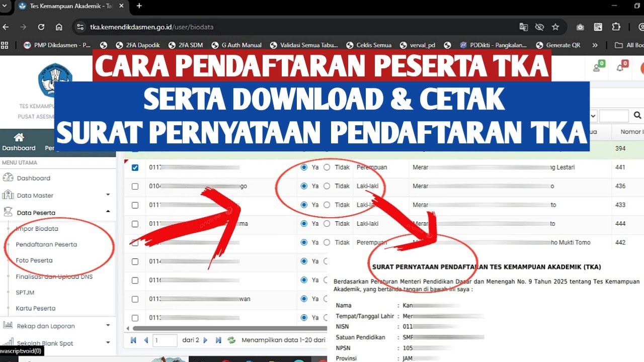Collapse the Data Peserta sidebar menu arrow

pyautogui.click(x=108, y=212)
